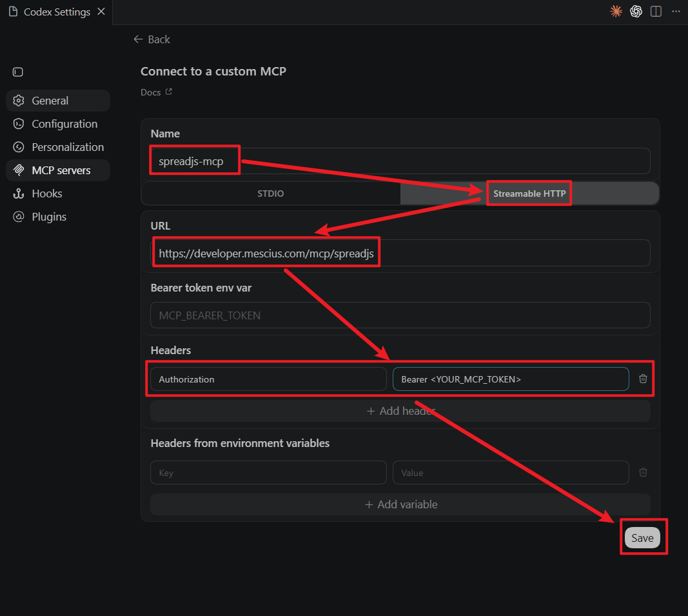Screen dimensions: 688x616
Task: Open Personalization settings section
Action: 58,147
